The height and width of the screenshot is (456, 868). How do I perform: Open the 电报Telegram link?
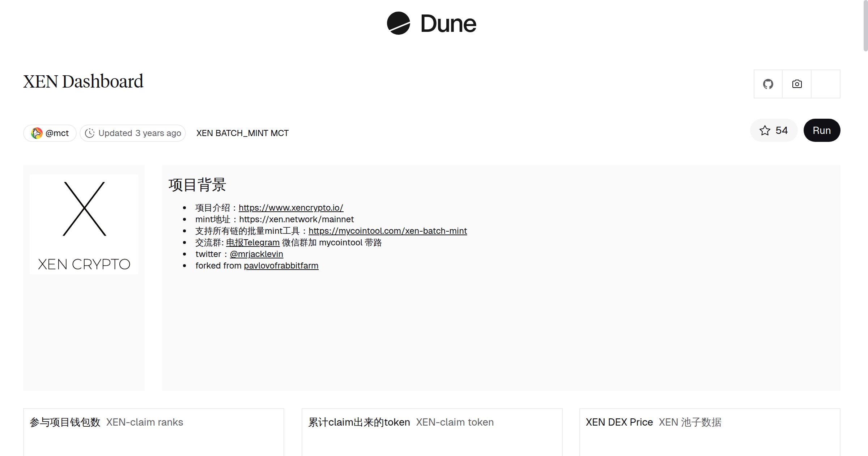tap(252, 242)
